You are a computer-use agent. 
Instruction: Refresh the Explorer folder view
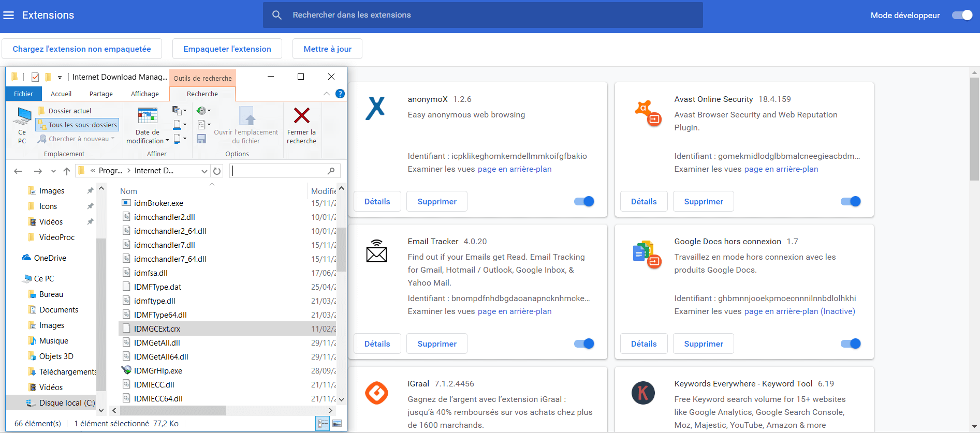click(217, 171)
